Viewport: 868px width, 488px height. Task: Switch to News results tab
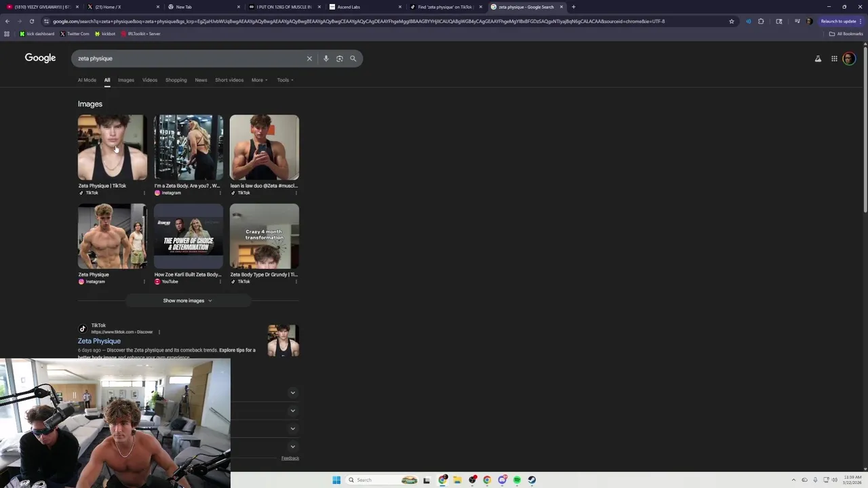[201, 80]
